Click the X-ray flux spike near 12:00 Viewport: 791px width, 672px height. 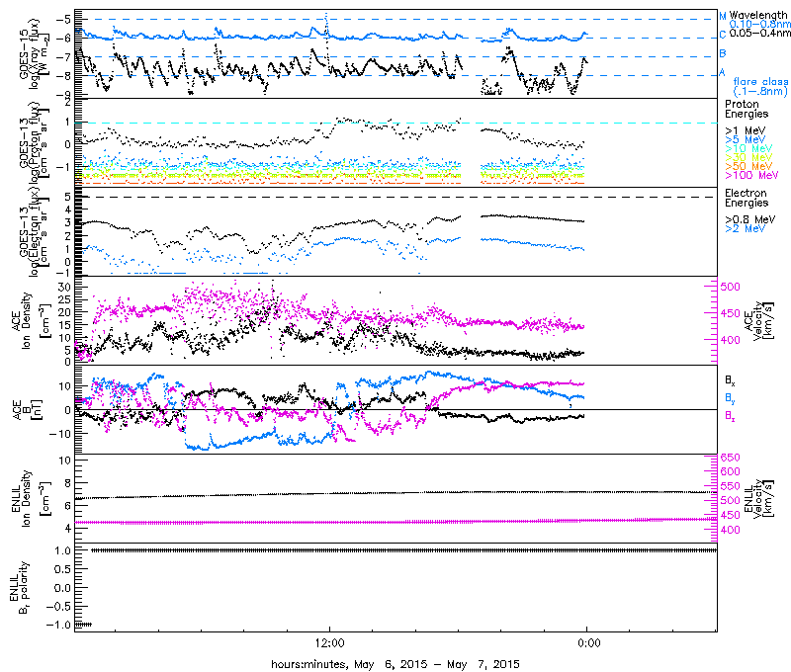[x=327, y=28]
